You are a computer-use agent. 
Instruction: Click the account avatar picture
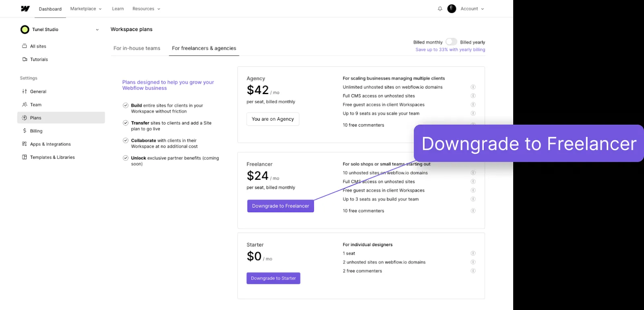452,8
